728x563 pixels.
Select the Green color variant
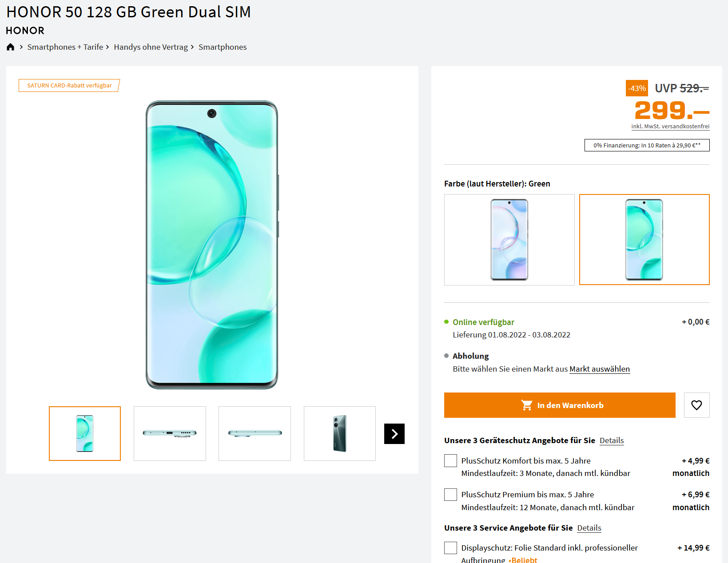[644, 240]
